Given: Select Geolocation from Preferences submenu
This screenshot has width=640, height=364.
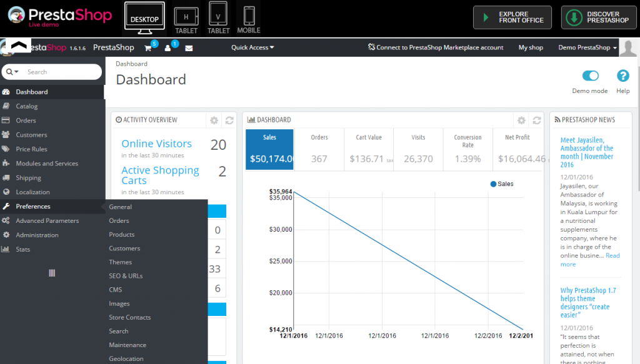Looking at the screenshot, I should (126, 359).
